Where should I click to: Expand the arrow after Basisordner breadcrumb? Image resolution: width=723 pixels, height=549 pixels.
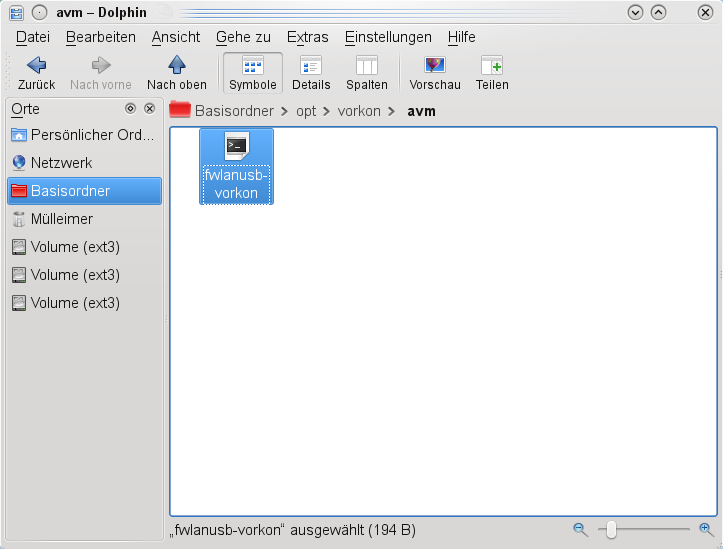[284, 112]
